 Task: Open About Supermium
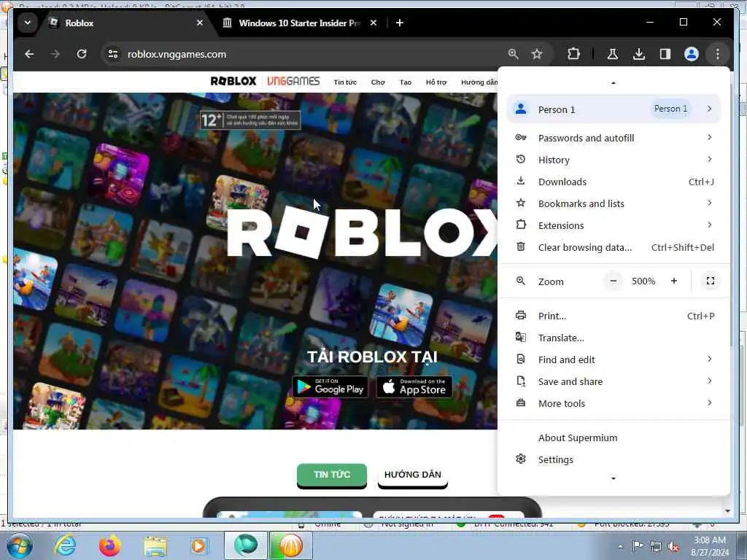614,437
